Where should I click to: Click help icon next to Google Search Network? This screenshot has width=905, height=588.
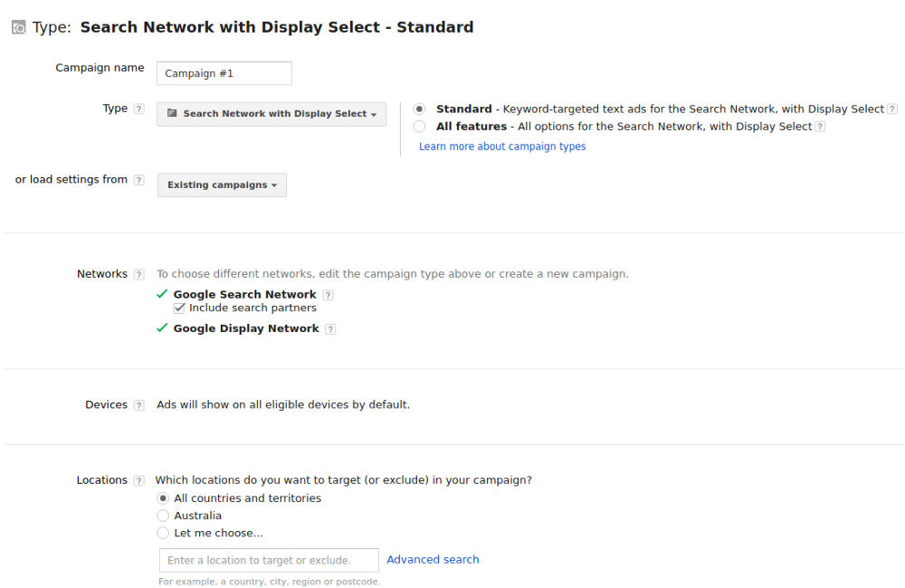(x=328, y=295)
